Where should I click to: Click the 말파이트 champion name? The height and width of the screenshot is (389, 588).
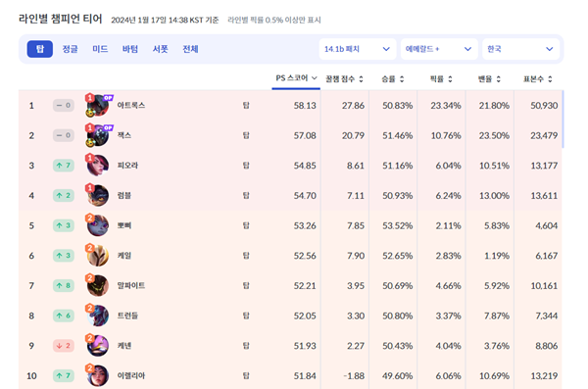tap(131, 285)
